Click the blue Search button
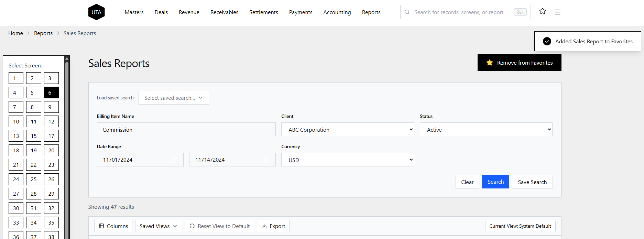The height and width of the screenshot is (239, 644). pyautogui.click(x=495, y=182)
